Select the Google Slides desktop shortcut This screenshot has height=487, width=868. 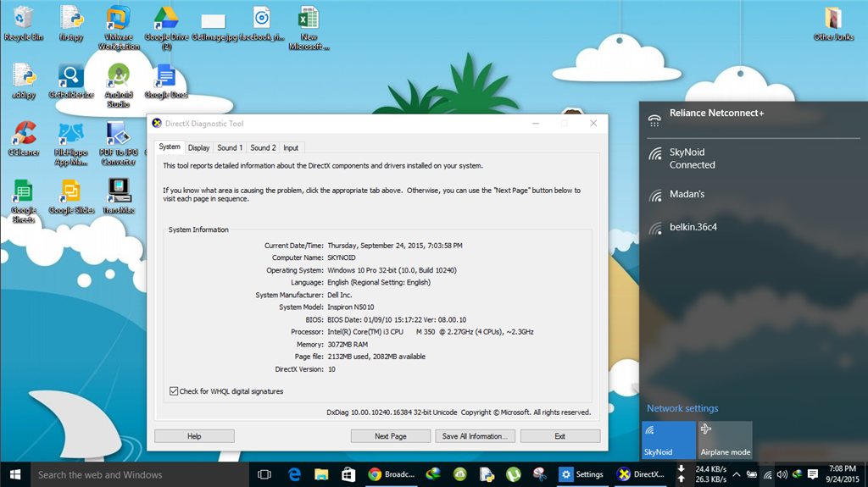[71, 196]
